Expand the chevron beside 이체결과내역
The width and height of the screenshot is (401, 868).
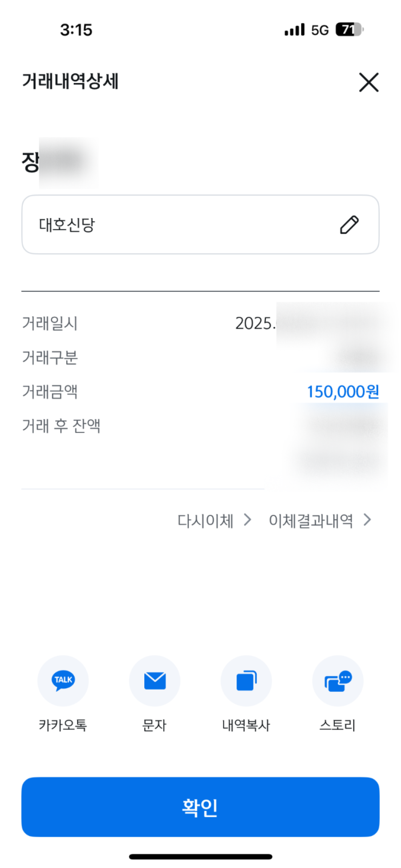[x=367, y=520]
